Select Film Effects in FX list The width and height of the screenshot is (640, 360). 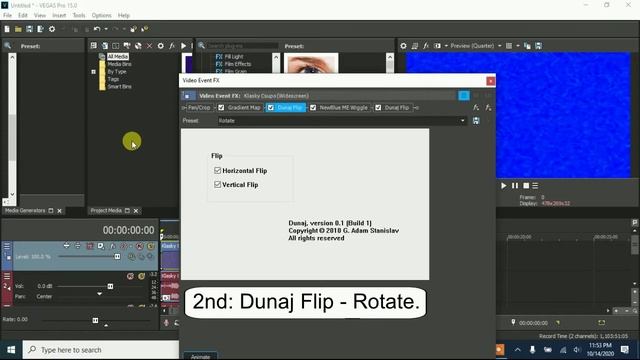tap(238, 64)
